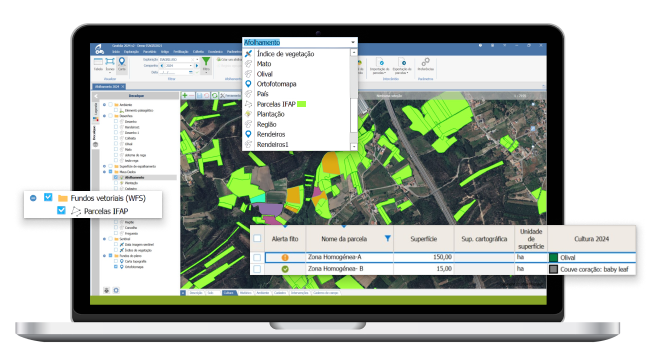Toggle the Sentinel folder checkbox
Screen dimensions: 647x364
coord(111,239)
